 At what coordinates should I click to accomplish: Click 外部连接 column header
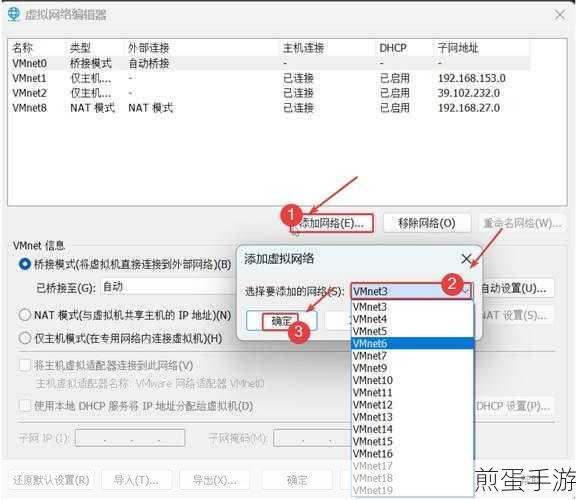(148, 48)
